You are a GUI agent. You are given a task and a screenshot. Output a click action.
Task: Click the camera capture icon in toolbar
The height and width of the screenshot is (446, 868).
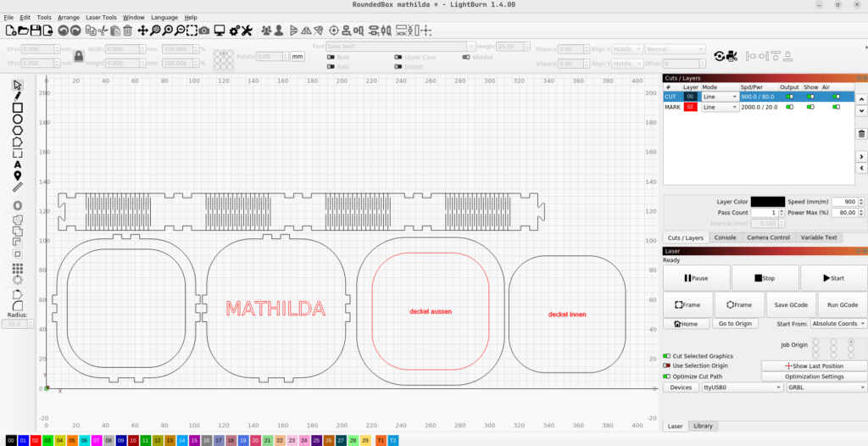coord(203,31)
